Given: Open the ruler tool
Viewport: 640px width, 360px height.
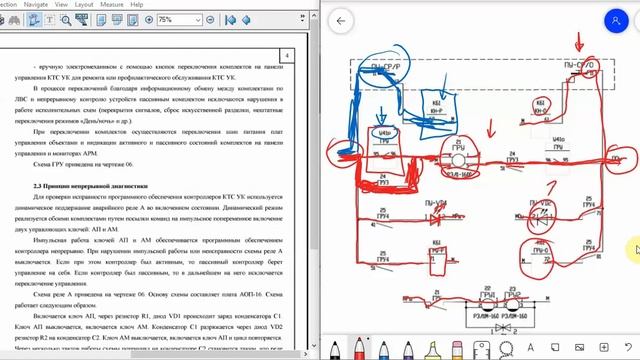Looking at the screenshot, I should tap(482, 350).
